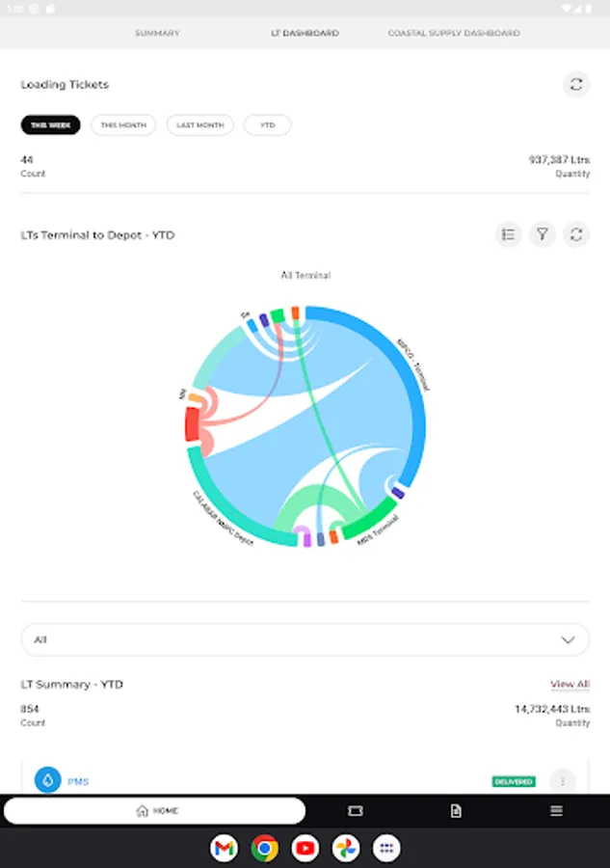Open the ticket icon in bottom navigation

pos(356,811)
